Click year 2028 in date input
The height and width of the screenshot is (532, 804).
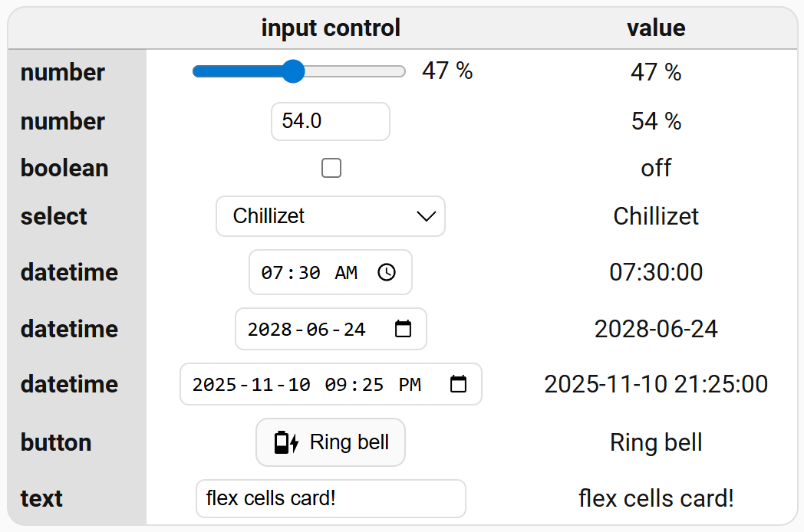269,329
